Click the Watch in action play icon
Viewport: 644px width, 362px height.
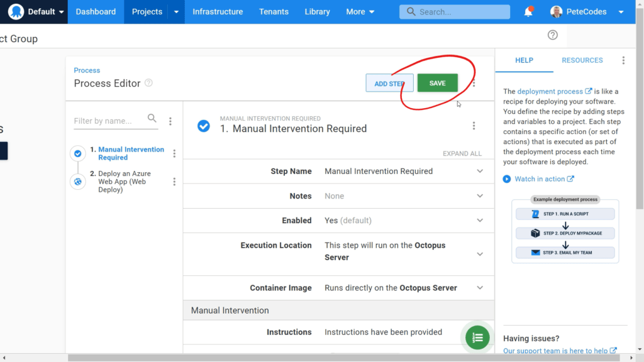coord(507,179)
